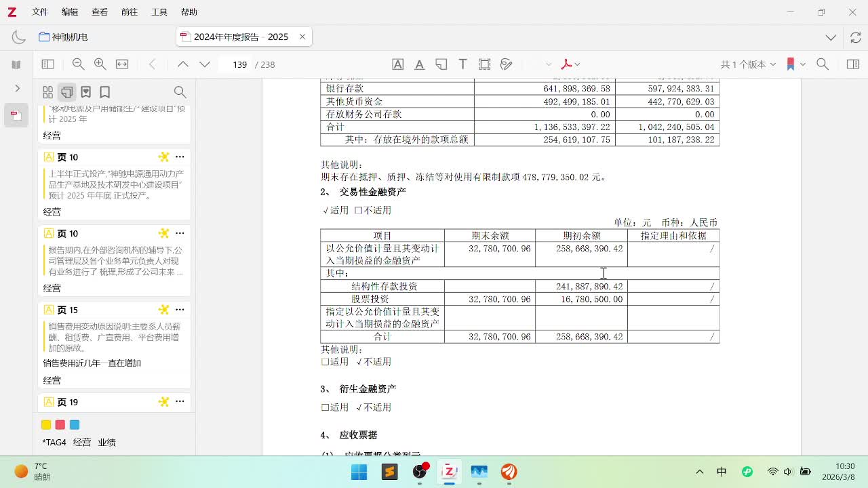This screenshot has width=868, height=488.
Task: Click the zoom out magnifier icon
Action: point(78,64)
